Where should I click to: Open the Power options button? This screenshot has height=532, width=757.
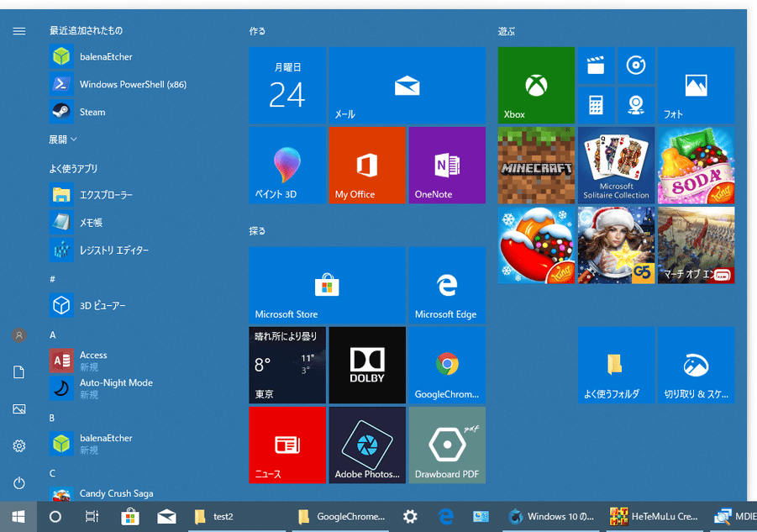point(19,482)
